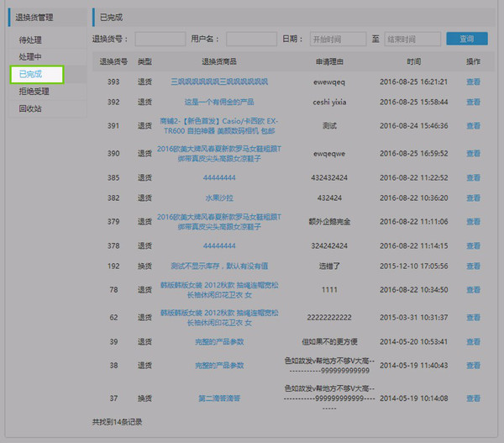This screenshot has width=504, height=443.
Task: Click 查看 for order 378
Action: point(473,245)
